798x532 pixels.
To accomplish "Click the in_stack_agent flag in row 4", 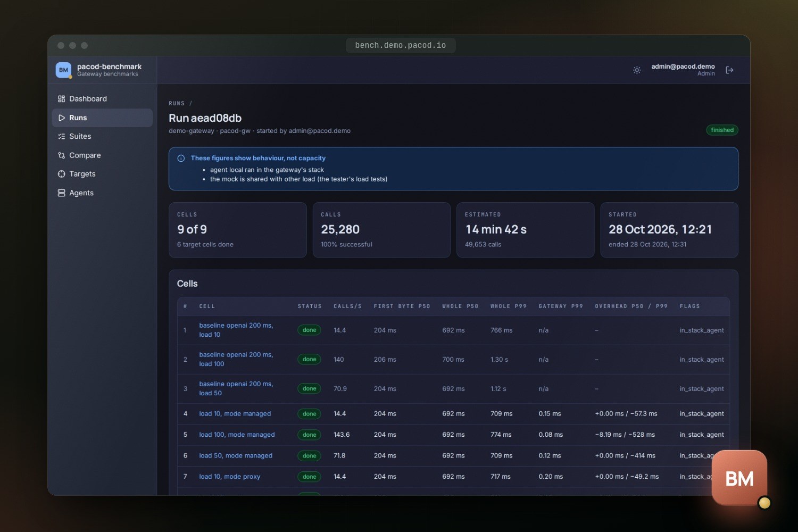I will tap(702, 413).
